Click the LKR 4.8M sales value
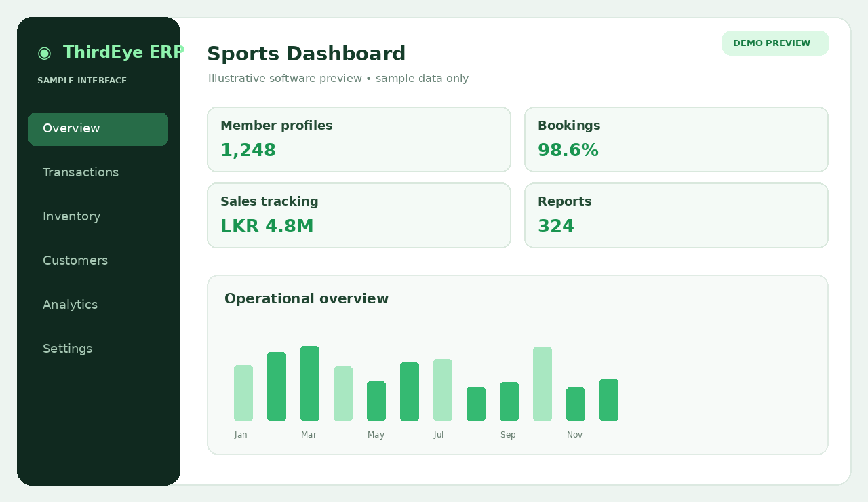Image resolution: width=868 pixels, height=502 pixels. (x=267, y=227)
